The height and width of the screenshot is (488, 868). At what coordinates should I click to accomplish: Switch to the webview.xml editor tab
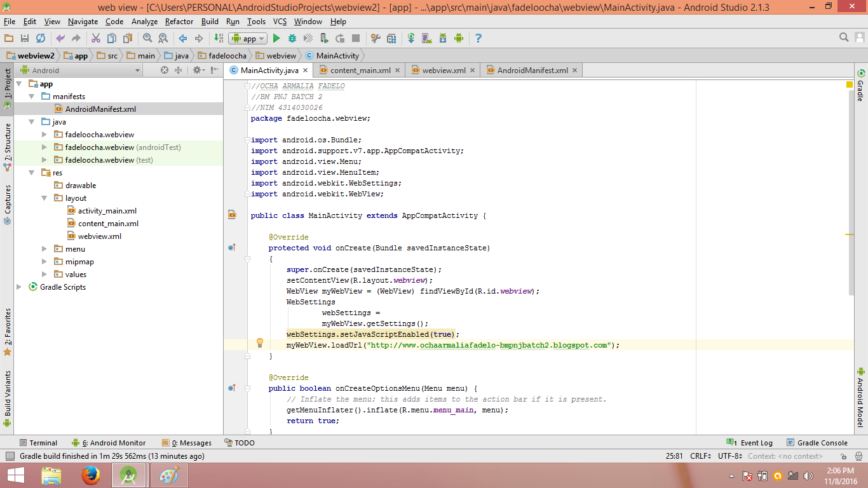[444, 71]
